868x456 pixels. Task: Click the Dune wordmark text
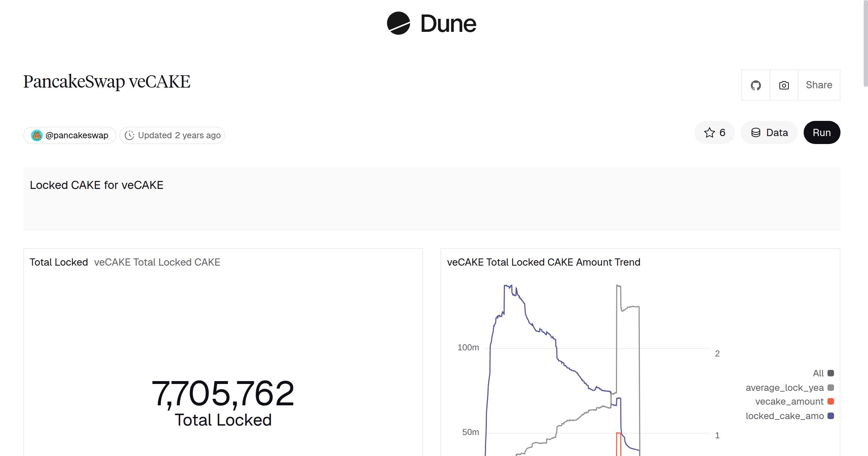tap(448, 24)
